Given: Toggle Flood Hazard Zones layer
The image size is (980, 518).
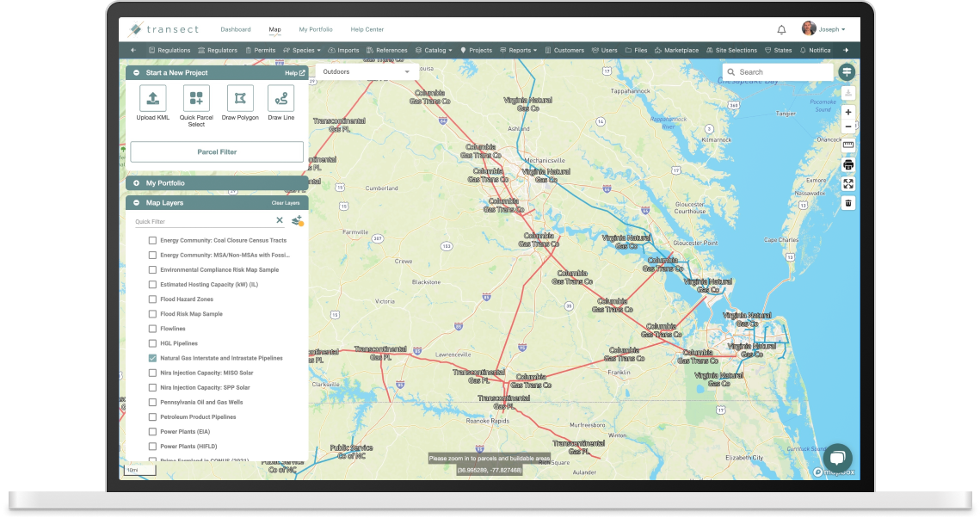Looking at the screenshot, I should (x=152, y=299).
